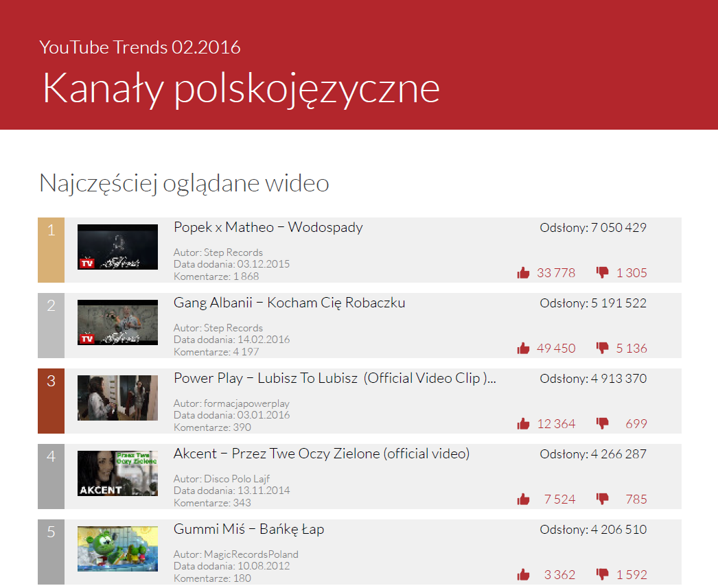Viewport: 718px width, 588px height.
Task: Click the gold rank 1 badge
Action: pos(51,250)
